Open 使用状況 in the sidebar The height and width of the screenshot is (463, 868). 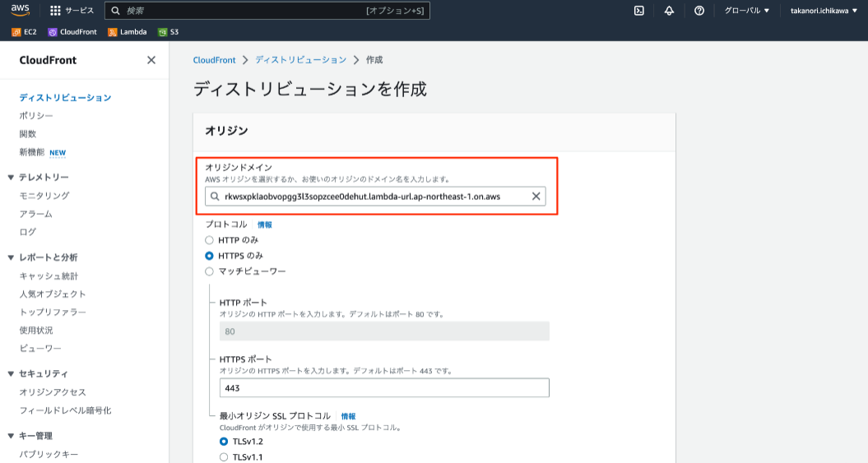click(x=36, y=331)
